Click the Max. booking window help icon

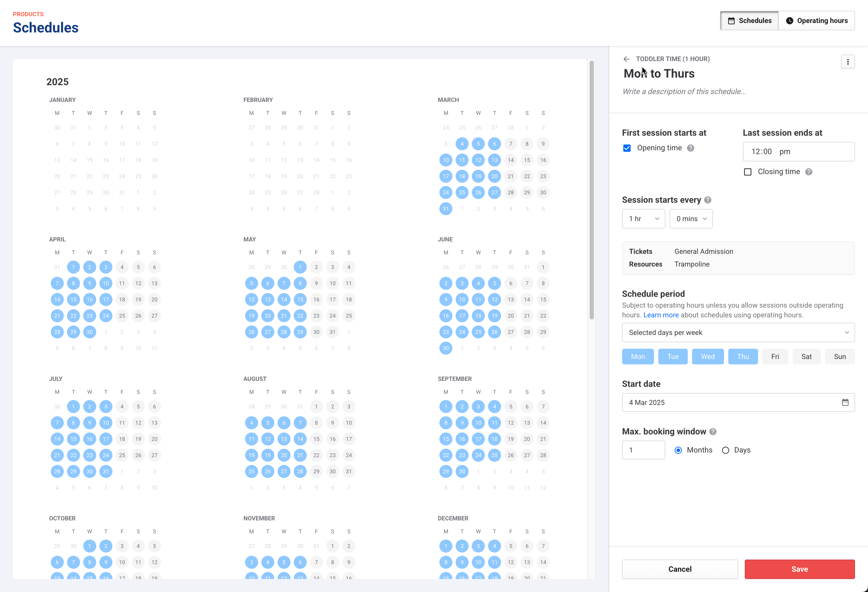(x=713, y=432)
